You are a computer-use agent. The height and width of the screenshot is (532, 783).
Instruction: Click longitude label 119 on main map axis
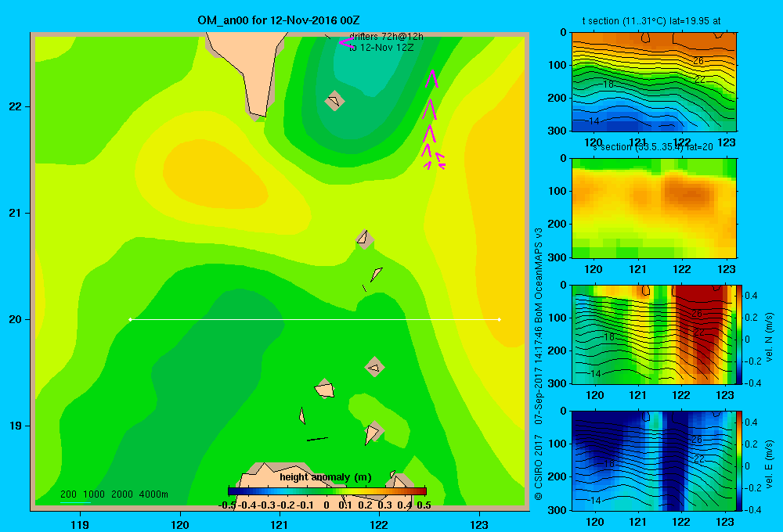click(80, 524)
